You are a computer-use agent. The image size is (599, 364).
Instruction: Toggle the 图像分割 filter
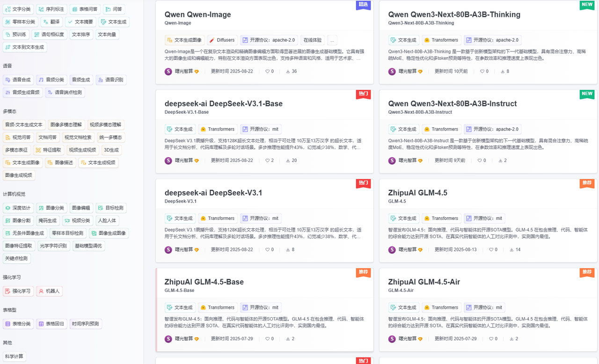click(x=18, y=220)
